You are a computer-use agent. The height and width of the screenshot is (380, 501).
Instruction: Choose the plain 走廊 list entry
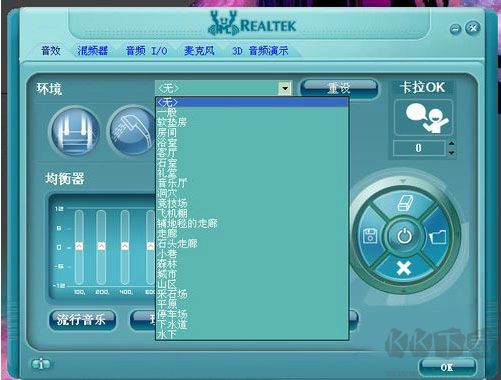[x=252, y=233]
